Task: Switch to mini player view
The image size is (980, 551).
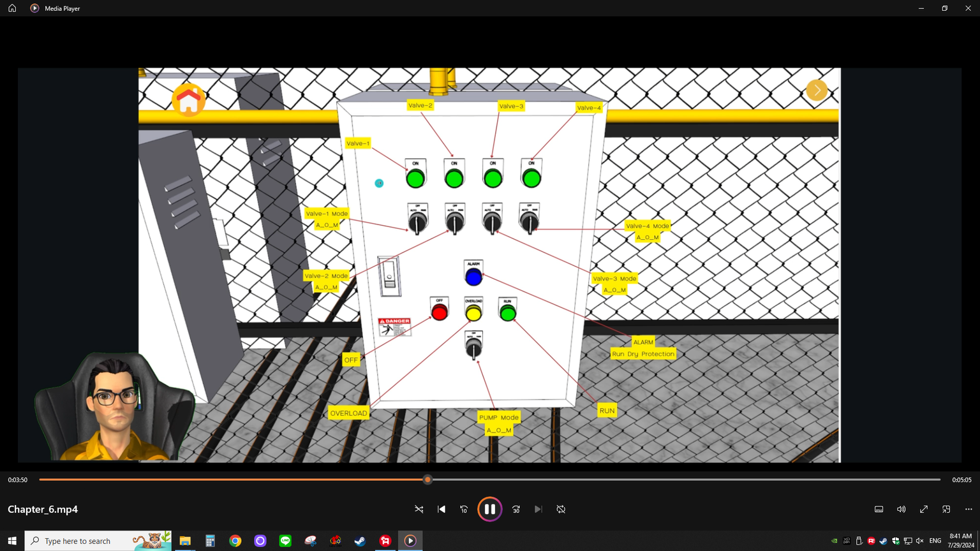Action: pos(946,509)
